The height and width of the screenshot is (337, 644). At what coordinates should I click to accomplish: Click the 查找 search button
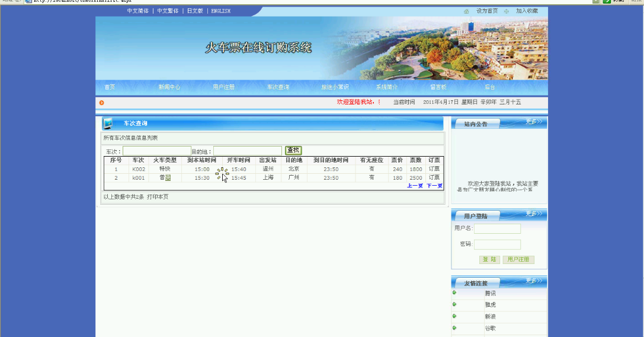pos(293,151)
